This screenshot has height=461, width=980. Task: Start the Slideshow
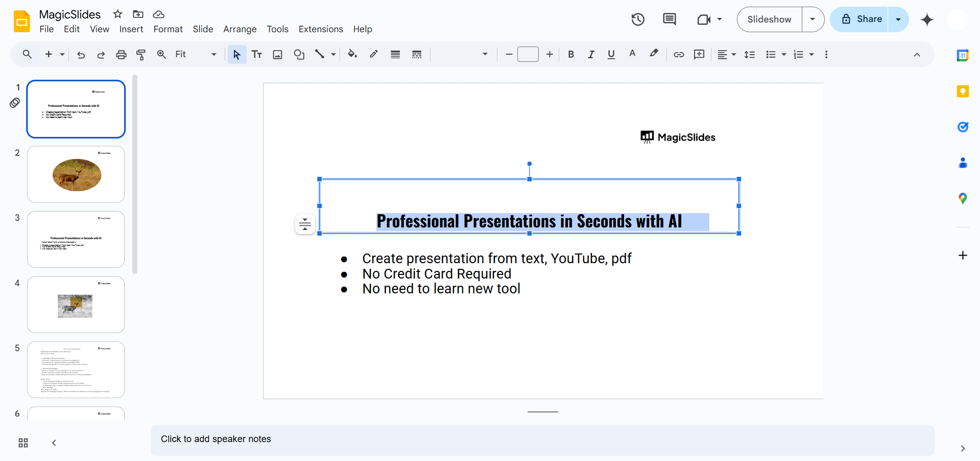[769, 19]
